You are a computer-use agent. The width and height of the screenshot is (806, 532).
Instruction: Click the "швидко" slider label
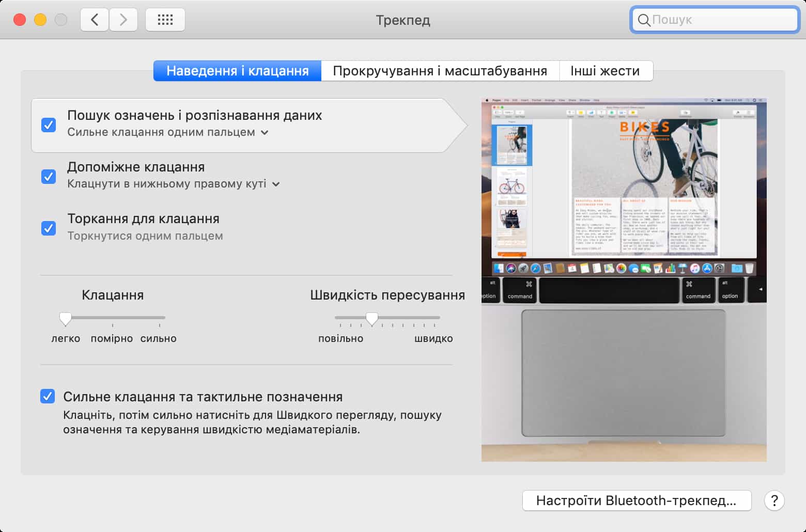pyautogui.click(x=433, y=339)
